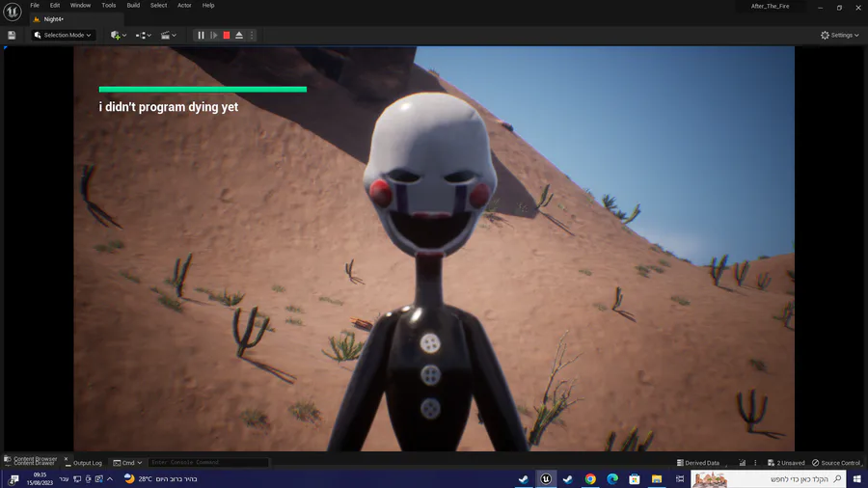Open the Window menu
The image size is (868, 488).
coord(80,6)
